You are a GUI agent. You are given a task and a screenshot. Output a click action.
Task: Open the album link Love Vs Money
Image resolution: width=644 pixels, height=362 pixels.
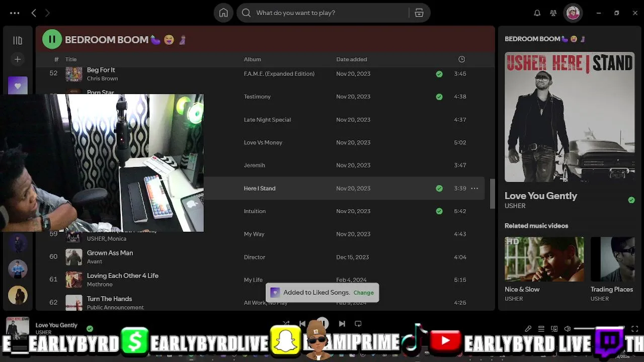coord(263,142)
